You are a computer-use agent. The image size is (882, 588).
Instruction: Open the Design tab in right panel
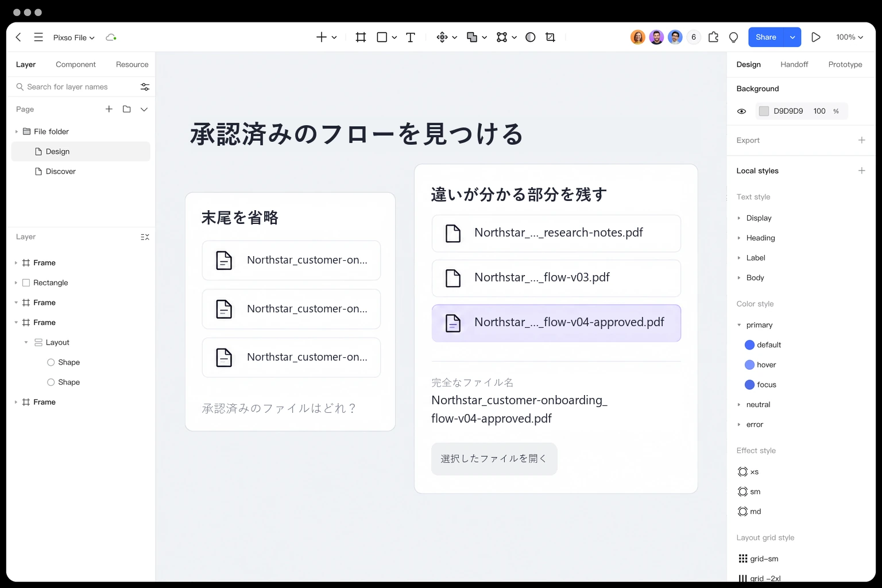[x=749, y=64]
